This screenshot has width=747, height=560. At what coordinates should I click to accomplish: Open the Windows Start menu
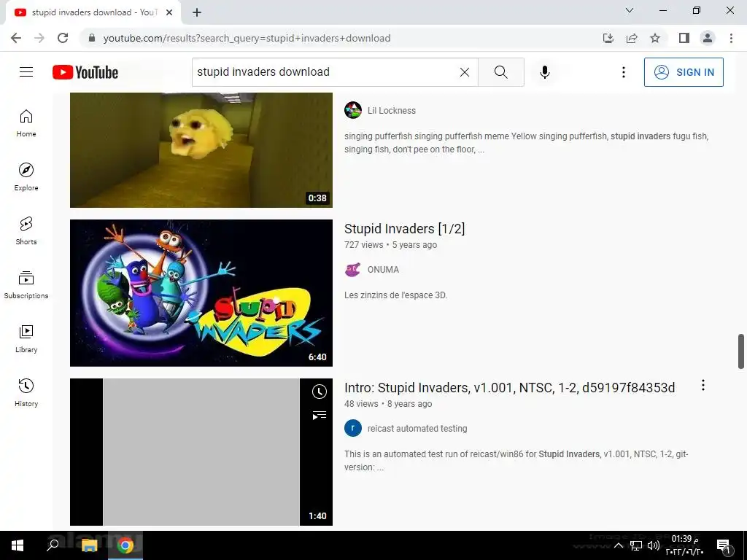tap(18, 545)
